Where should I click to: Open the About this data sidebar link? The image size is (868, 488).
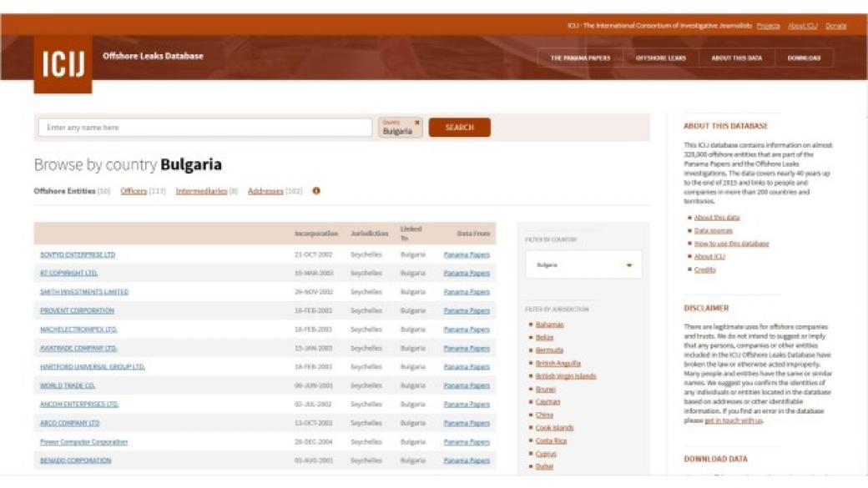point(717,218)
